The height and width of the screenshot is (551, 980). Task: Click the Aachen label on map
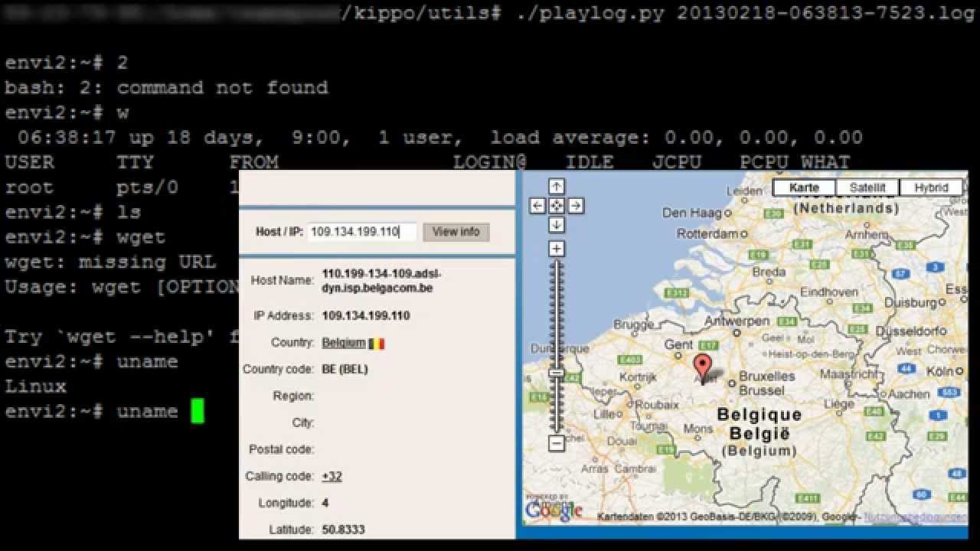(x=910, y=394)
